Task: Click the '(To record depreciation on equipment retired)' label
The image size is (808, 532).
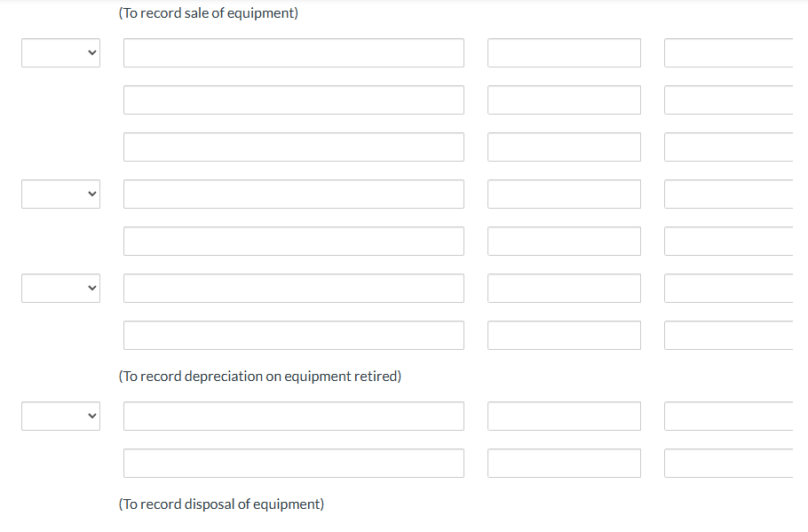Action: pyautogui.click(x=259, y=376)
